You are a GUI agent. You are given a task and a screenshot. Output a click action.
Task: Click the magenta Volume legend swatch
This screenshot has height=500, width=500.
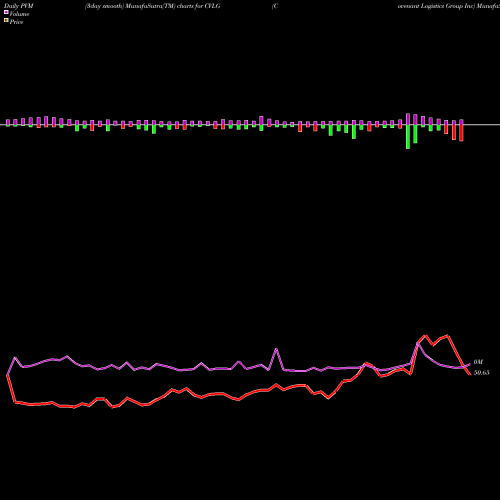pos(6,13)
